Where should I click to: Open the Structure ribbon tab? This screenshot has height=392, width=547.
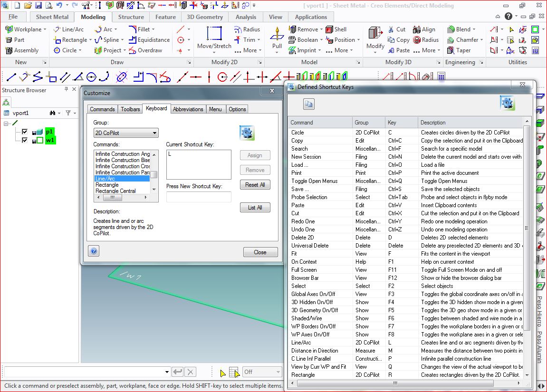coord(131,17)
